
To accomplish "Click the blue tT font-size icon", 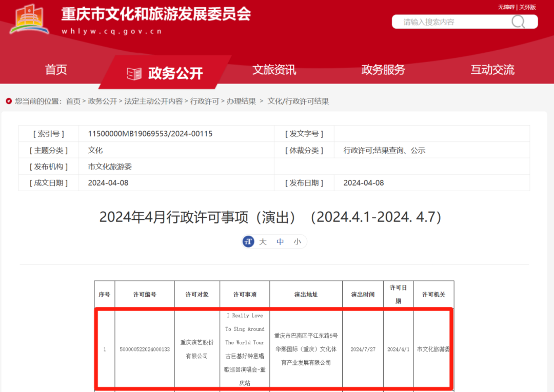I will (x=248, y=241).
